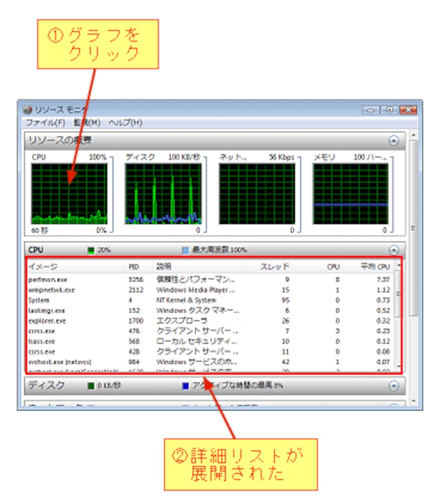This screenshot has height=504, width=440.
Task: Minimize the リソース モニタ window
Action: click(x=371, y=110)
